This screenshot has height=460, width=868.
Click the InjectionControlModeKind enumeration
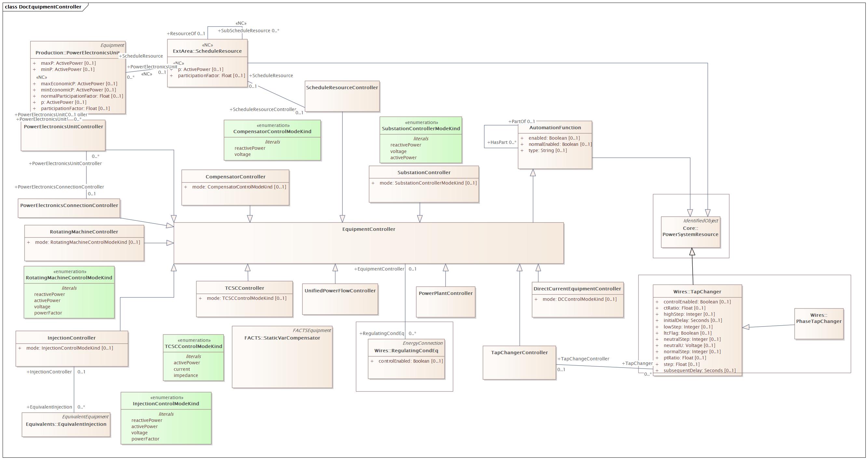166,404
